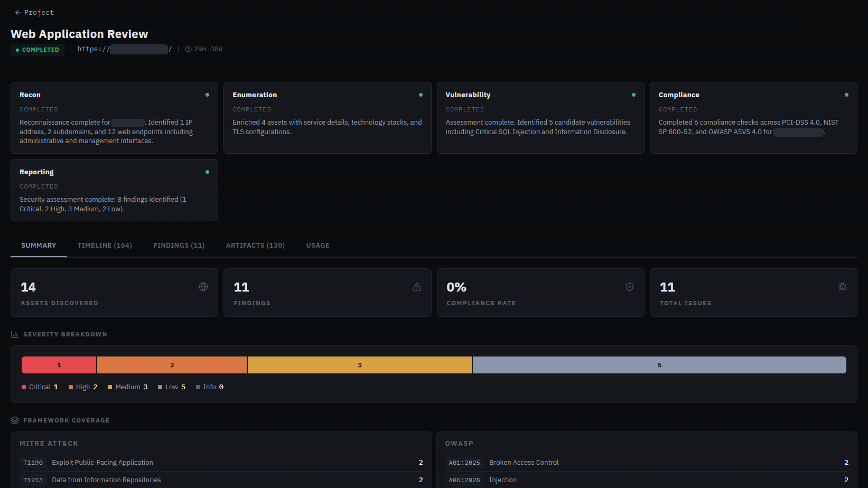Open the Vulnerability phase card

click(540, 118)
